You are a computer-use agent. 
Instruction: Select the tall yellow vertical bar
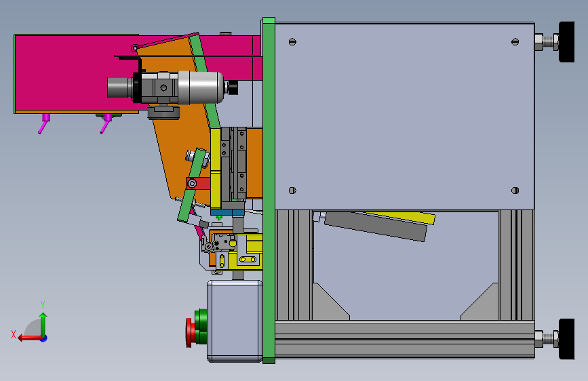215,167
